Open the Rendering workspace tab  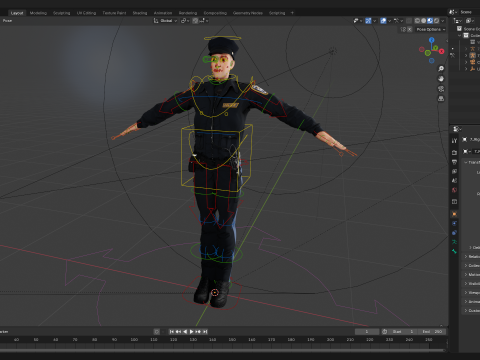point(188,13)
